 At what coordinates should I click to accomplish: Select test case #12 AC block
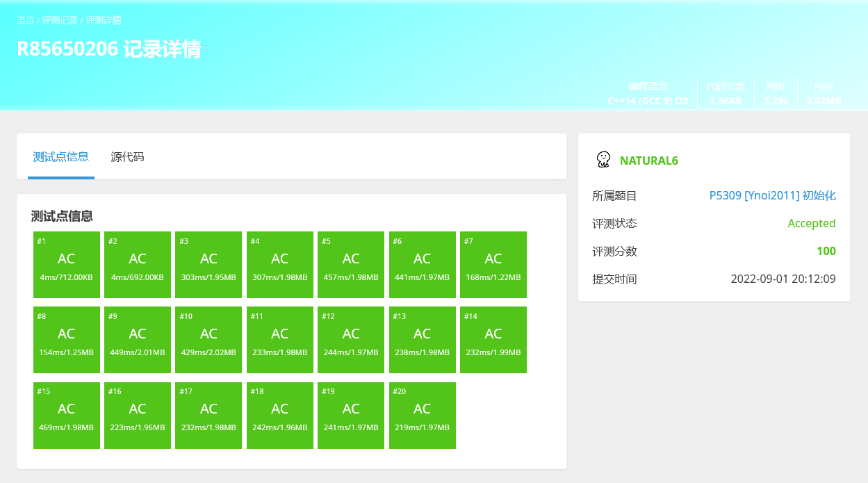click(351, 340)
